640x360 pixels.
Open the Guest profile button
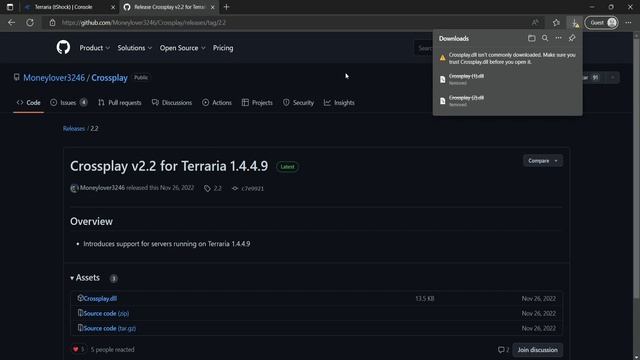point(602,22)
